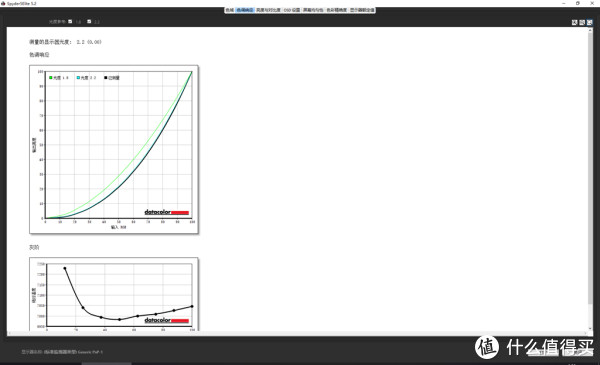600x365 pixels.
Task: Open the last tab 显示器额定值
Action: 362,10
